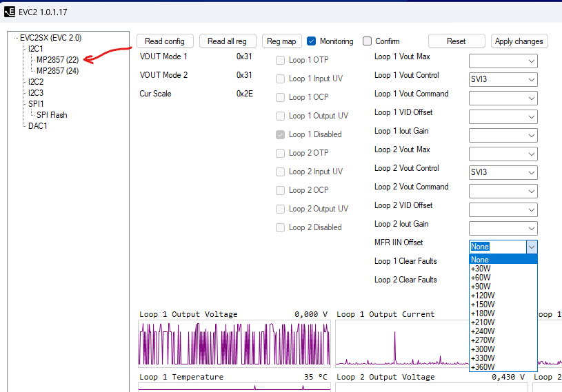Toggle the Loop 1 Disabled checkbox
Screen dimensions: 562x392
(280, 134)
